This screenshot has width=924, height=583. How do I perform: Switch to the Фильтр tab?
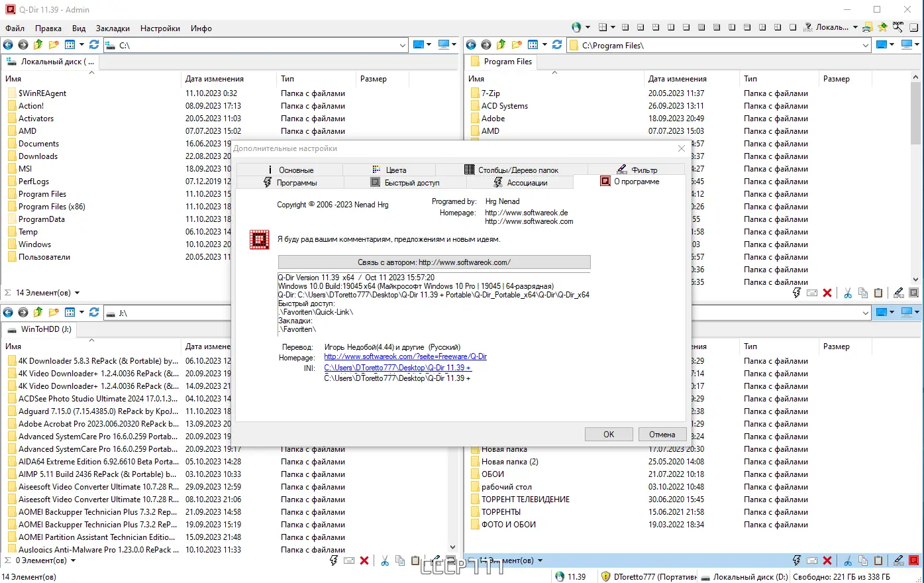[637, 170]
